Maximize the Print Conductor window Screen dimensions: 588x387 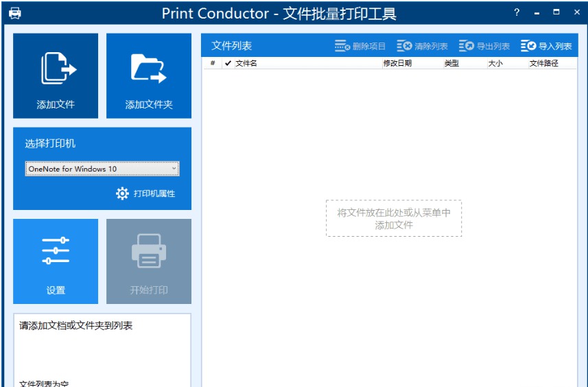tap(556, 12)
